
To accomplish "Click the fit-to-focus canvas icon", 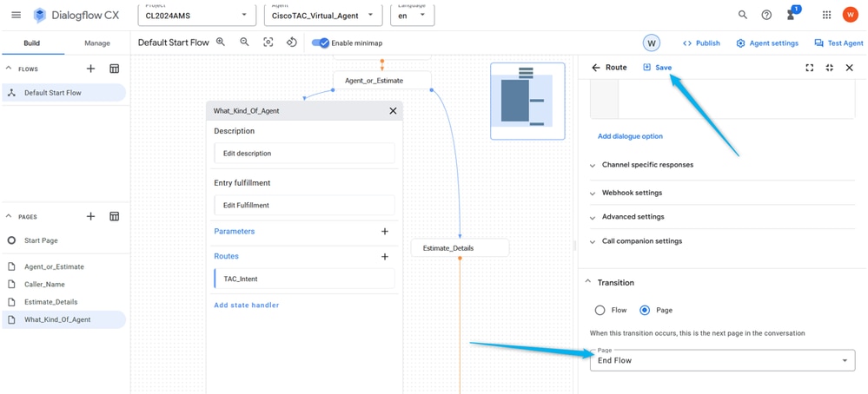I will coord(268,43).
